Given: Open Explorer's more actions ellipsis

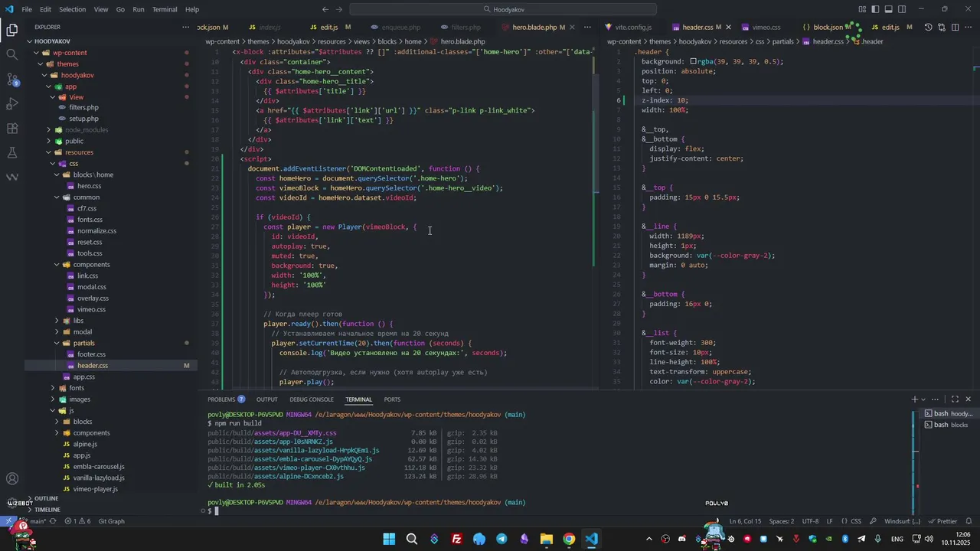Looking at the screenshot, I should 186,27.
